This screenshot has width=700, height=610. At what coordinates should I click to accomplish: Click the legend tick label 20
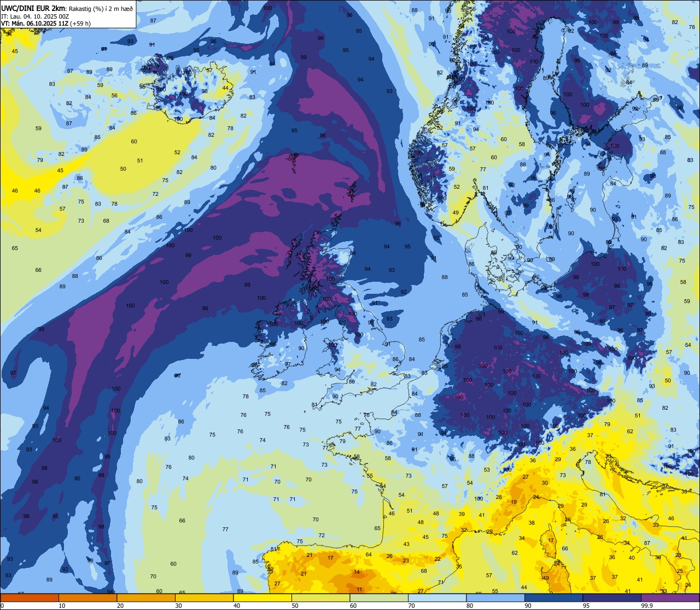click(x=120, y=606)
